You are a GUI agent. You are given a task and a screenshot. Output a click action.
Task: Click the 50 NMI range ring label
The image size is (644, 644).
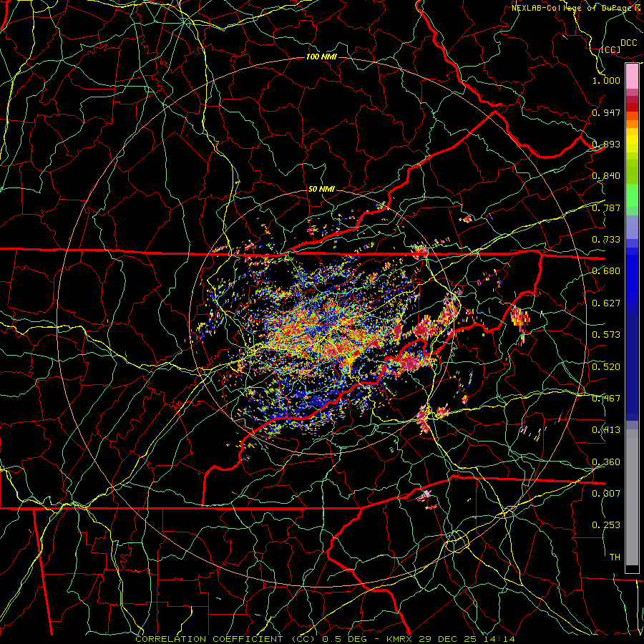click(x=321, y=190)
